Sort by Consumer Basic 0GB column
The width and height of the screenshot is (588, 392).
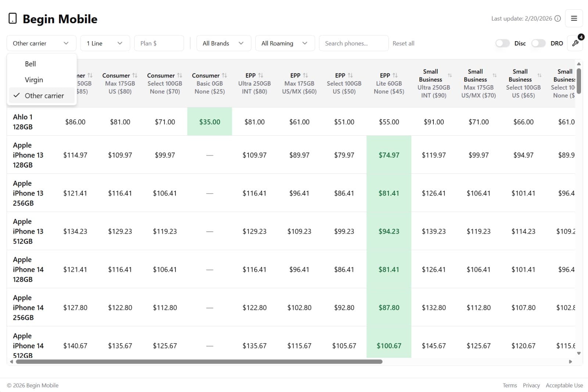click(224, 75)
